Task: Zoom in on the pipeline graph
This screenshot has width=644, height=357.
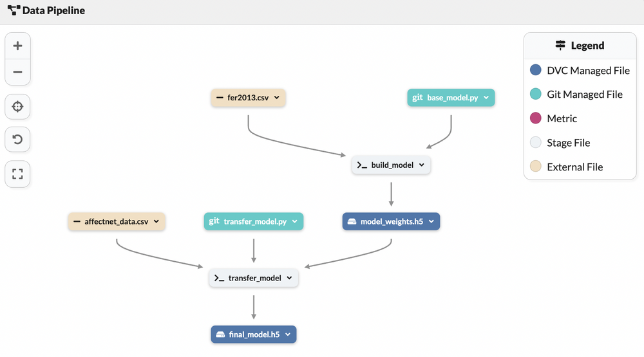Action: (17, 46)
